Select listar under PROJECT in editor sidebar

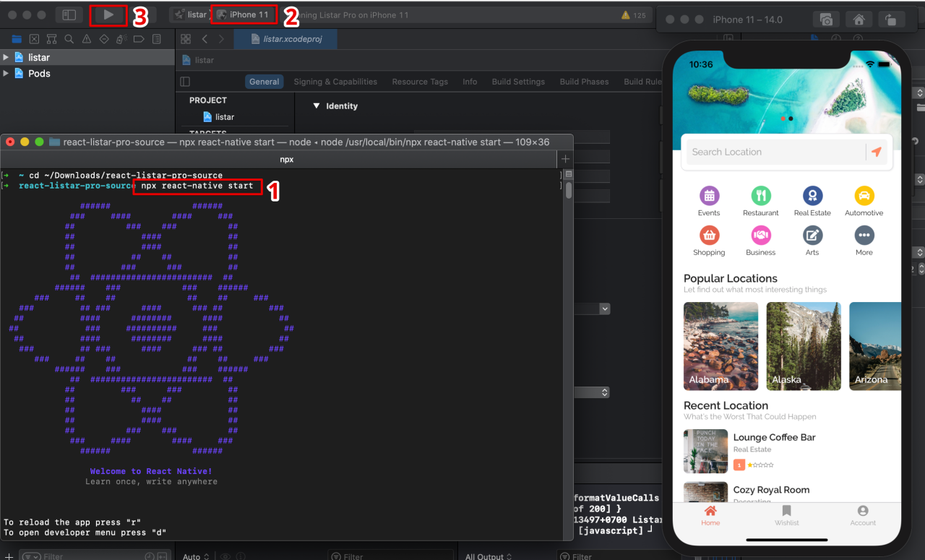pyautogui.click(x=219, y=117)
